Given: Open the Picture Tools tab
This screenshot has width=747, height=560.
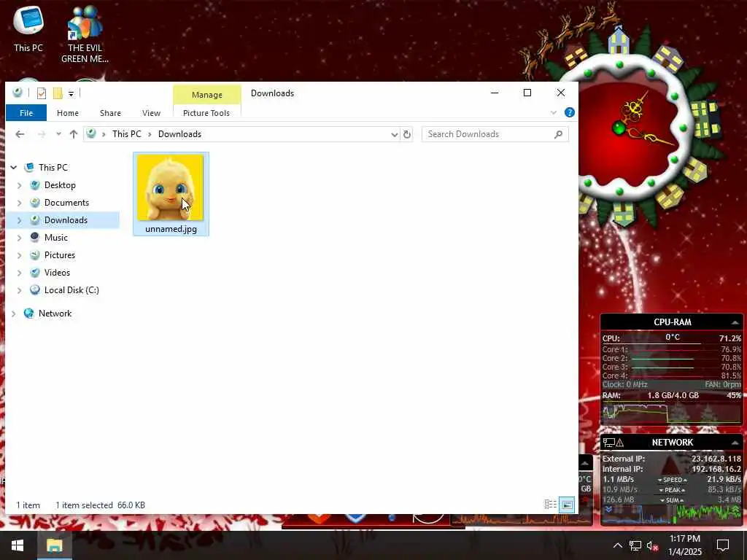Looking at the screenshot, I should coord(206,113).
